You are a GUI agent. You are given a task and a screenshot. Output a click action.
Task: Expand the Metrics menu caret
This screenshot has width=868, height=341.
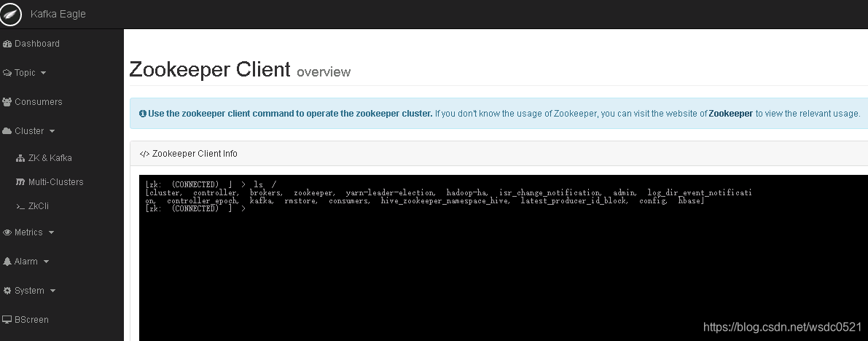52,232
